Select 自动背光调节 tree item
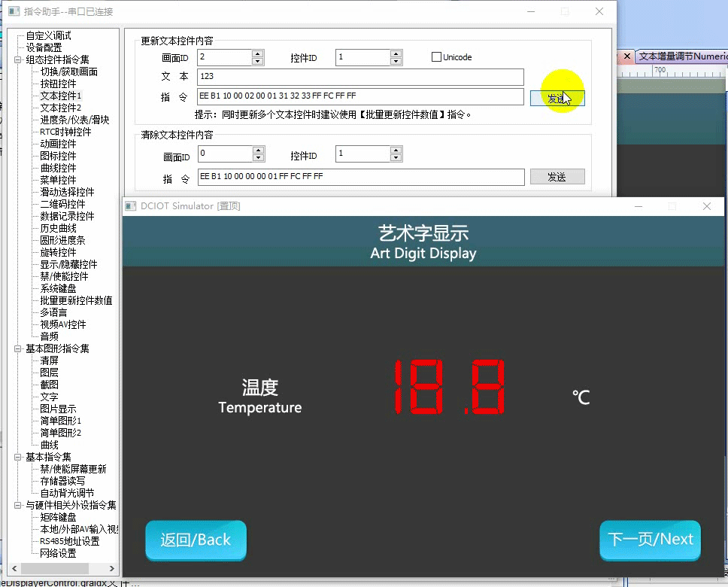 point(67,493)
